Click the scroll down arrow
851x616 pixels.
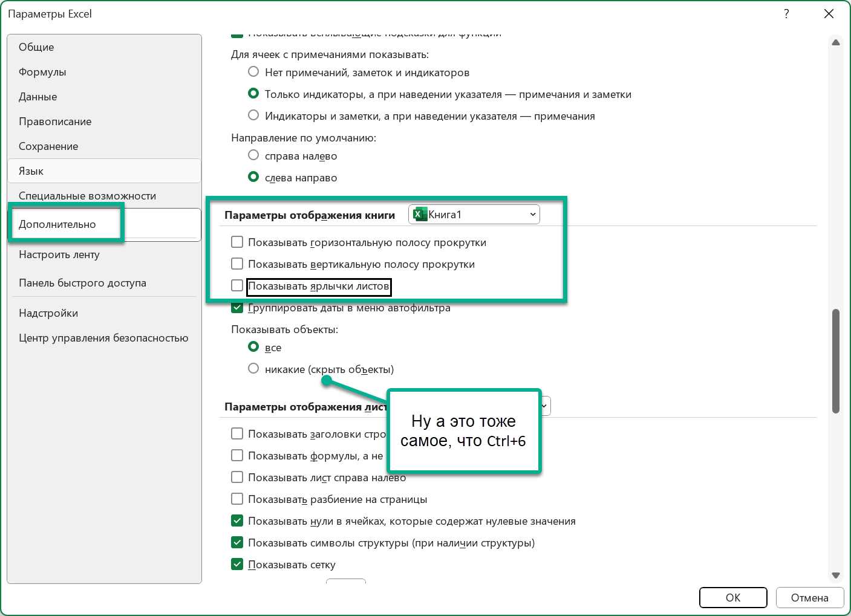coord(835,575)
